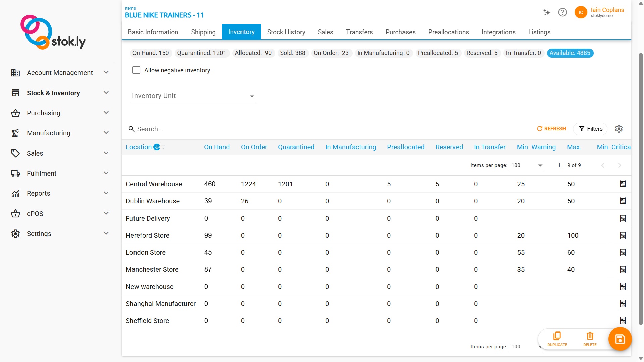Click the Reports sidebar icon

[x=16, y=193]
